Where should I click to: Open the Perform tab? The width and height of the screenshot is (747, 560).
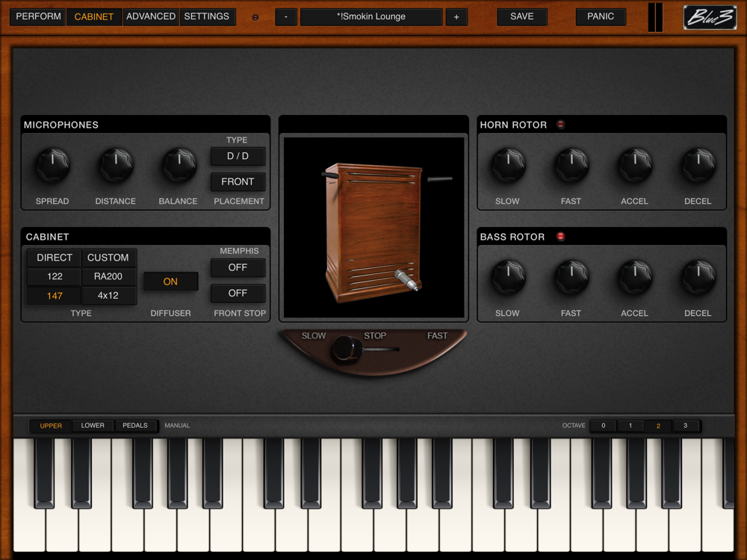point(38,16)
